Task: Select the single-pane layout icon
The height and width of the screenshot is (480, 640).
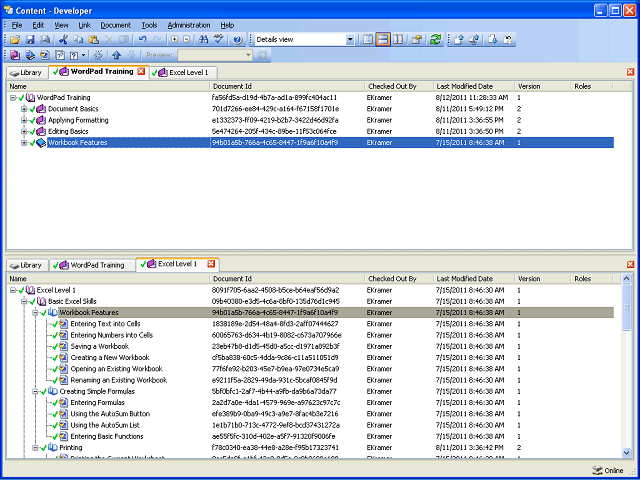Action: click(x=368, y=40)
